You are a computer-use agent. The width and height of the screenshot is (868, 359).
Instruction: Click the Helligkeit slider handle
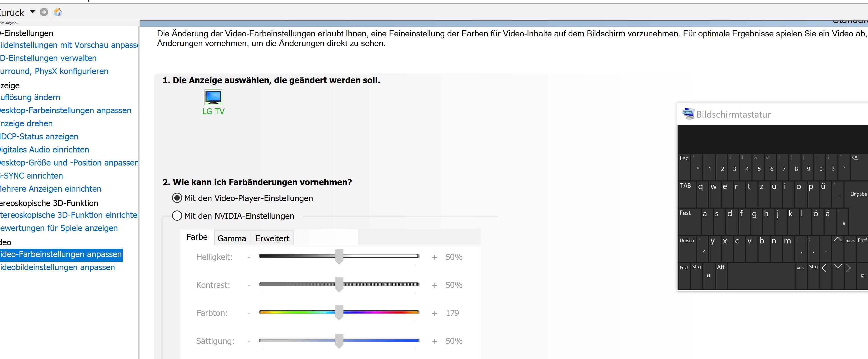[x=339, y=257]
